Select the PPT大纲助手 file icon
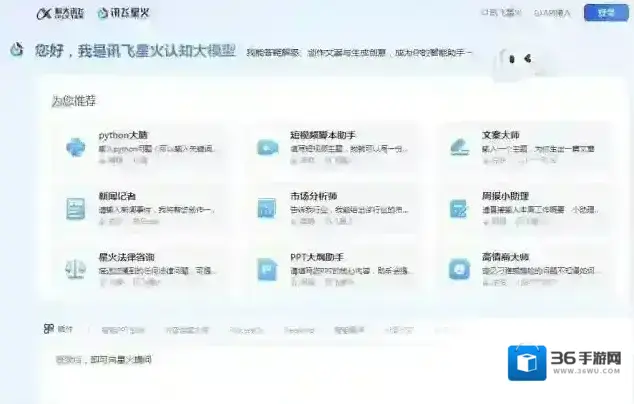This screenshot has height=404, width=634. (267, 269)
